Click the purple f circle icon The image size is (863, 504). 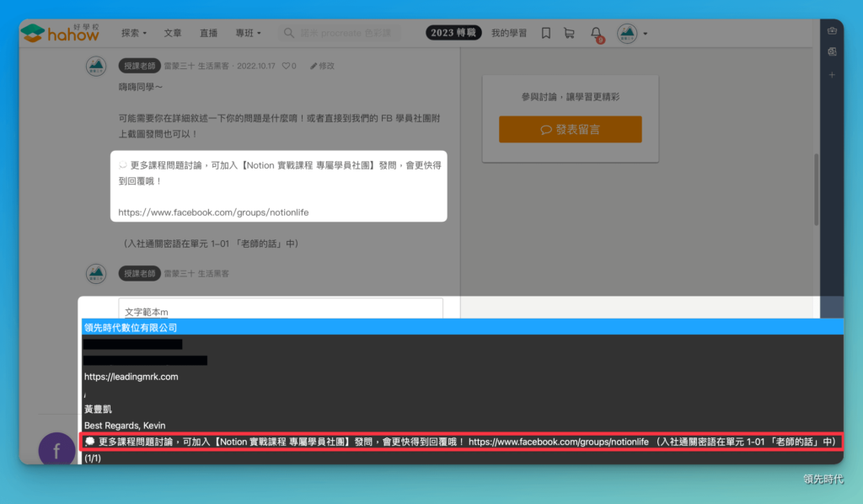click(56, 449)
